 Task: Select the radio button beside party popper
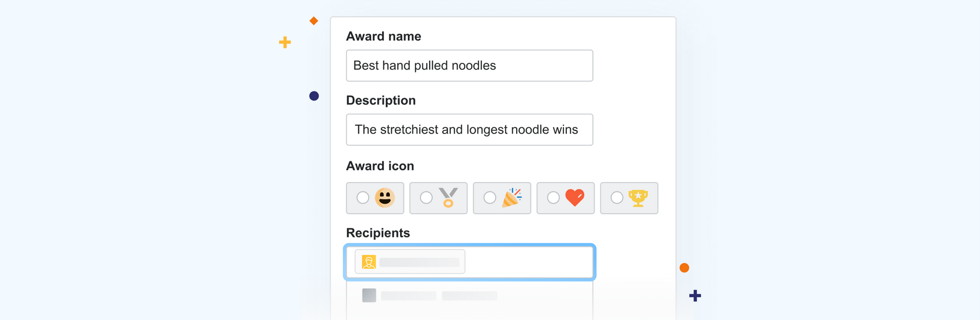point(490,198)
